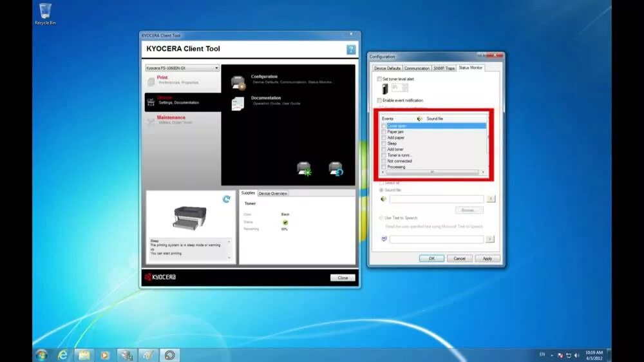The image size is (644, 362).
Task: Click the events list right scroll arrow
Action: pos(483,173)
